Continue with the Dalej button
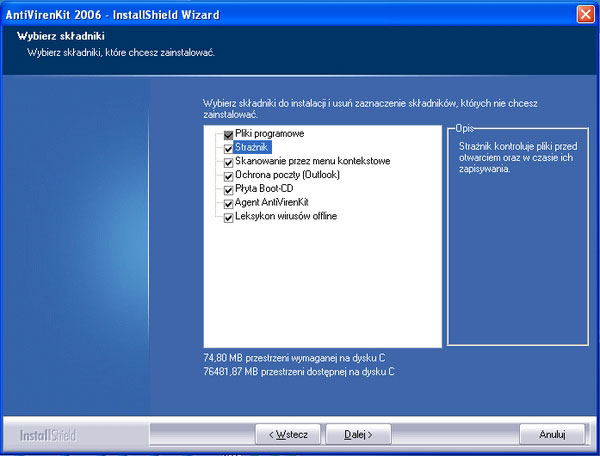Viewport: 600px width, 456px height. pos(358,435)
